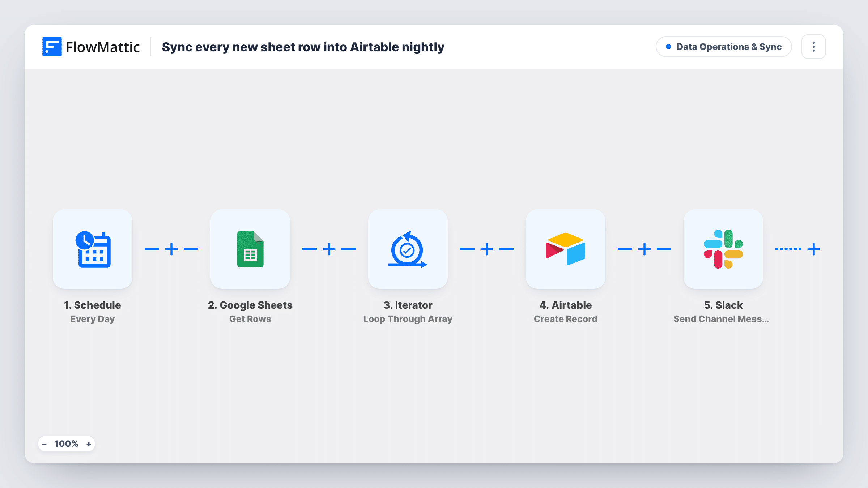Click the 'Create Record' subtitle
The height and width of the screenshot is (488, 868).
(x=566, y=319)
